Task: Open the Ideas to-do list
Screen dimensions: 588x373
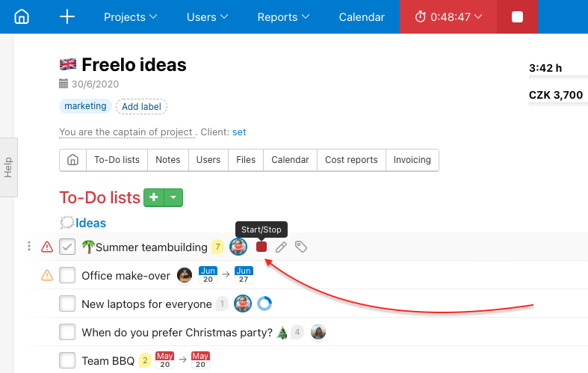Action: click(x=90, y=223)
